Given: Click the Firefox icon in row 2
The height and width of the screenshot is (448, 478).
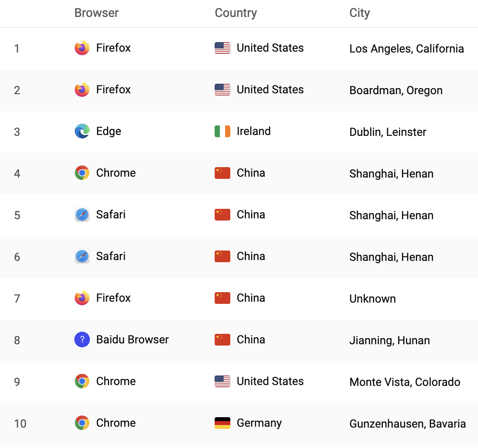Looking at the screenshot, I should [x=82, y=89].
